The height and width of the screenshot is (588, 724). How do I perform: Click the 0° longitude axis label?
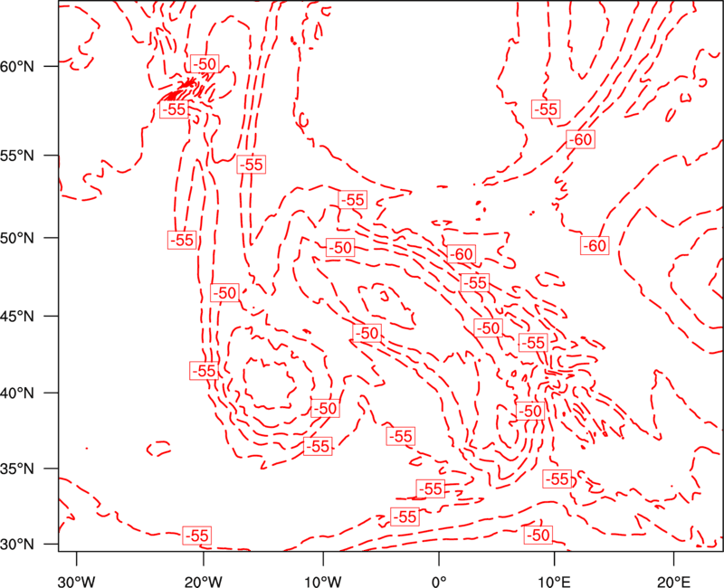[439, 582]
